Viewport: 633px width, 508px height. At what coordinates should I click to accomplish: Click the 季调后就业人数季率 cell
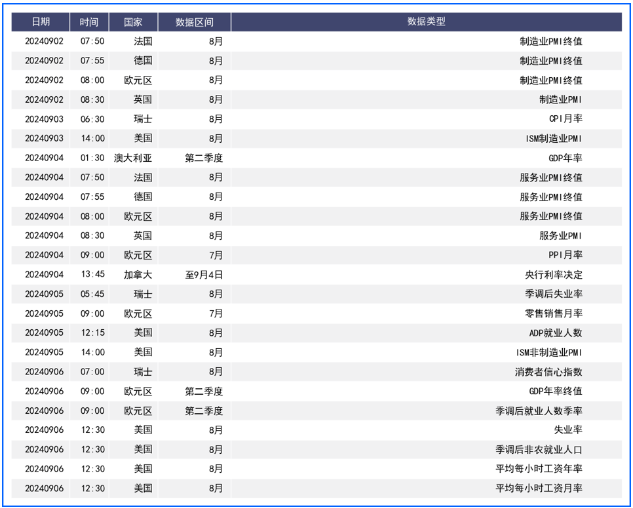[x=539, y=411]
